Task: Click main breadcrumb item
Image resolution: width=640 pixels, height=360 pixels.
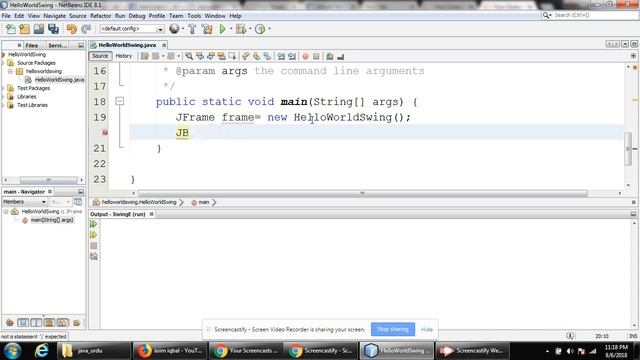Action: [204, 202]
